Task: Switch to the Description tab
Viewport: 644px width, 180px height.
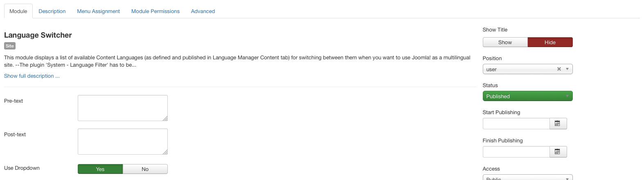Action: [x=52, y=11]
